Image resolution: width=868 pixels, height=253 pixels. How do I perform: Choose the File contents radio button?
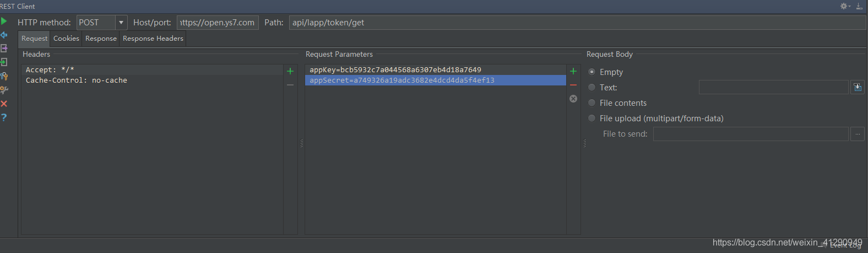point(592,103)
